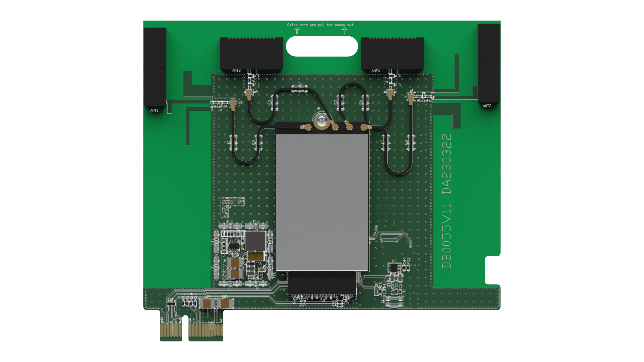
Task: Select the dark grey square IC near F14
Action: (x=255, y=241)
